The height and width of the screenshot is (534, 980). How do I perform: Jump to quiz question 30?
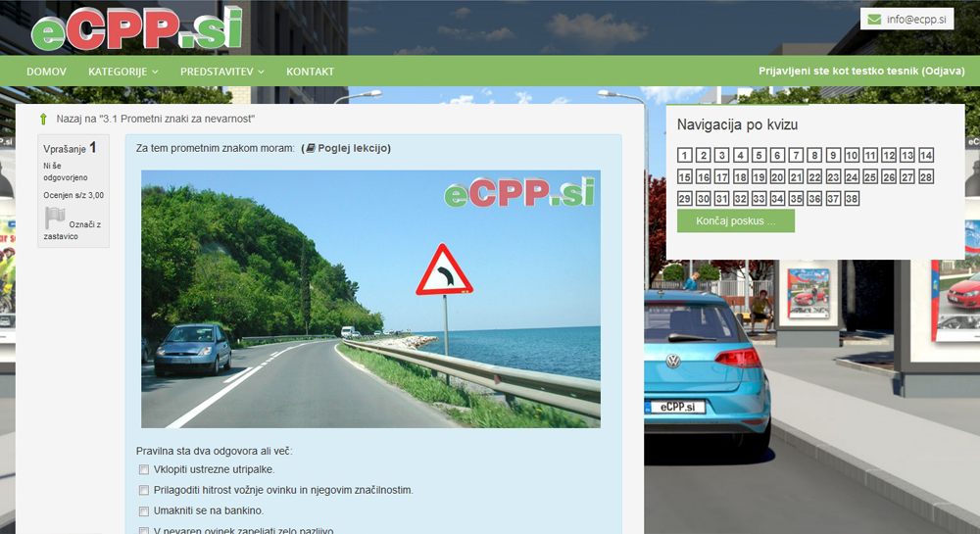pyautogui.click(x=703, y=199)
